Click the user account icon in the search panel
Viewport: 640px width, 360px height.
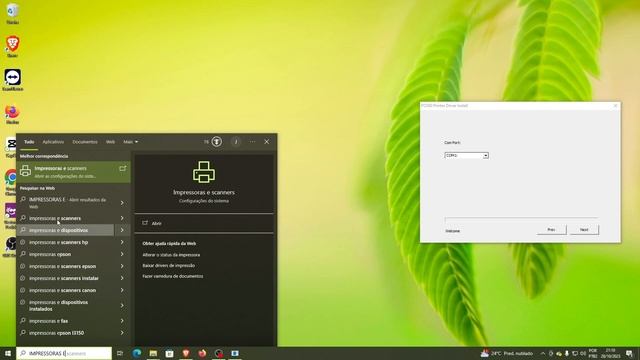[236, 142]
